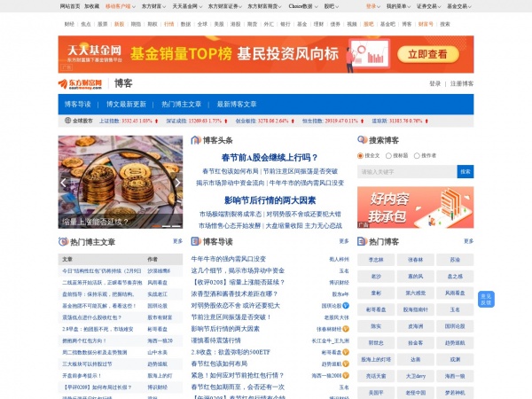
Task: Click gold V badge beside 趋势巡航 in 博客导读
Action: (346, 364)
